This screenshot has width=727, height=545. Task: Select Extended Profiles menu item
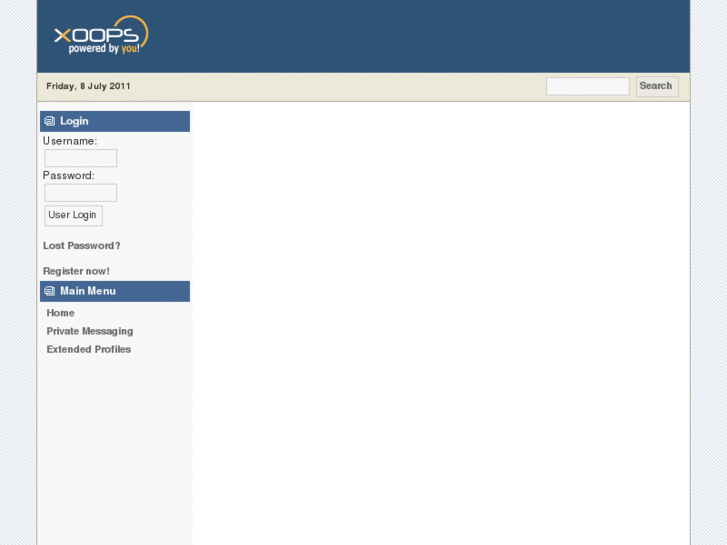(x=89, y=349)
